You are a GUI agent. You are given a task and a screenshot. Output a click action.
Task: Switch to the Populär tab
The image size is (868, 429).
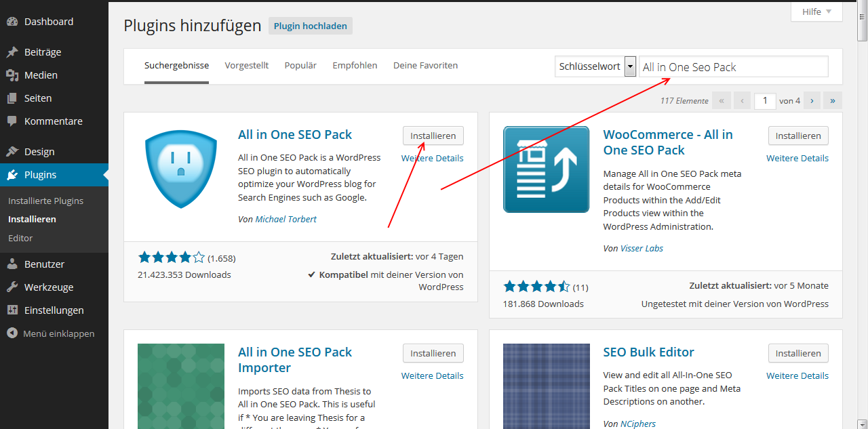tap(300, 65)
